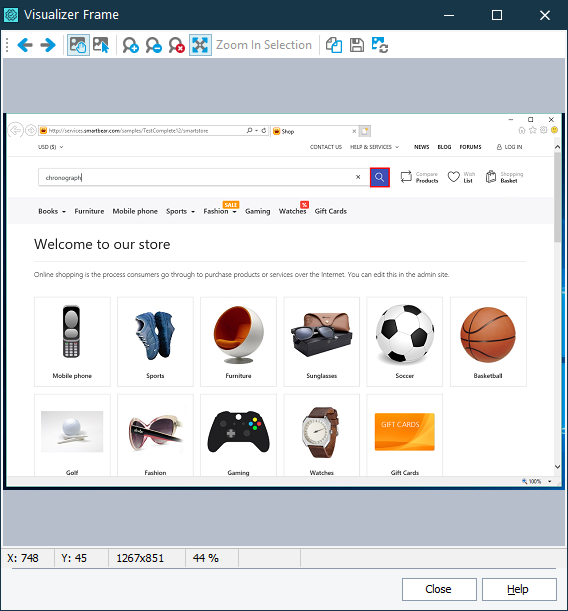Copy image to clipboard icon
This screenshot has height=611, width=568.
[334, 45]
